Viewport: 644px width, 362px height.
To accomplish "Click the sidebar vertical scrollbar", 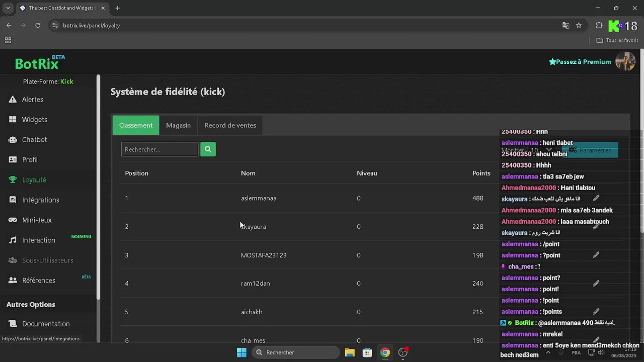I will click(x=99, y=187).
